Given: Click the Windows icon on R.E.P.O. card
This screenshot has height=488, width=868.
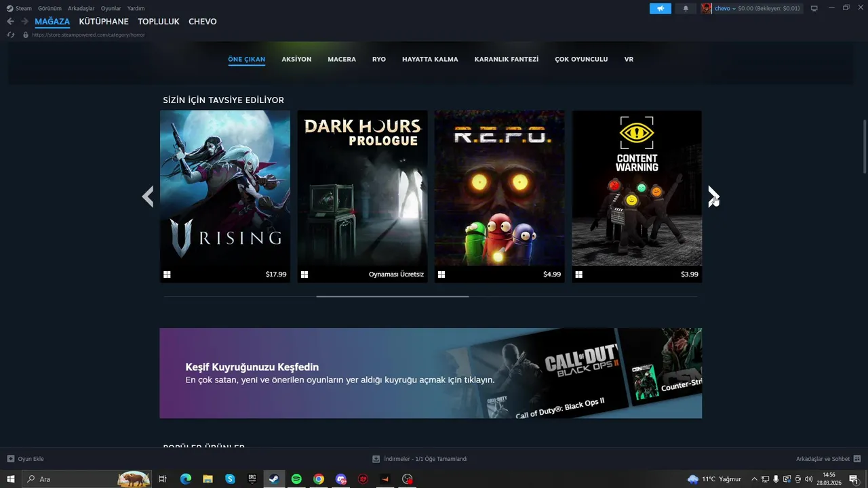Looking at the screenshot, I should point(441,274).
